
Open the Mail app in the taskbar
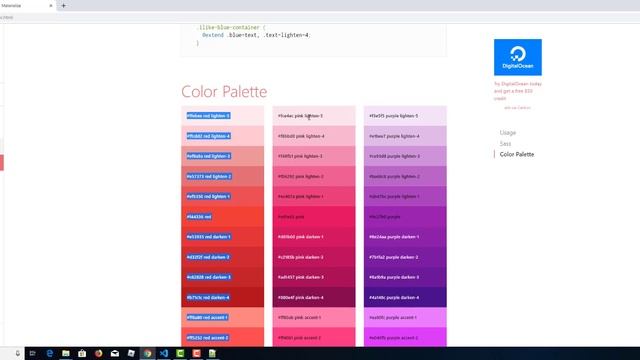pos(115,353)
